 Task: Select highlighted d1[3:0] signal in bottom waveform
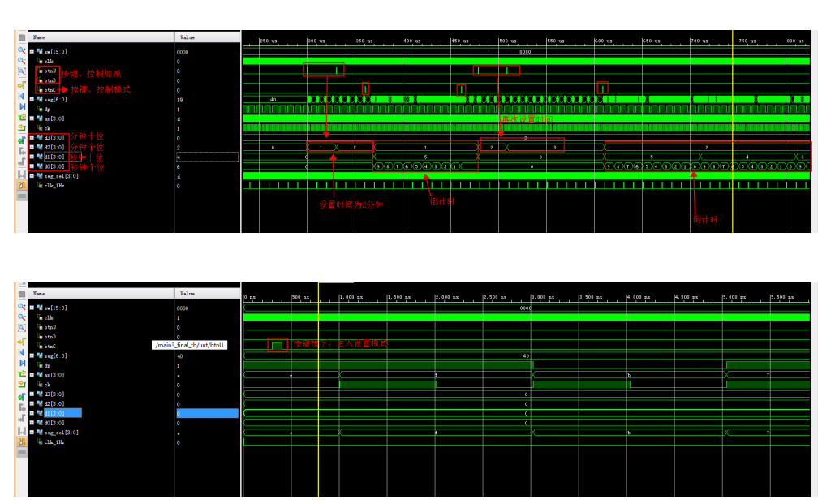pyautogui.click(x=57, y=413)
